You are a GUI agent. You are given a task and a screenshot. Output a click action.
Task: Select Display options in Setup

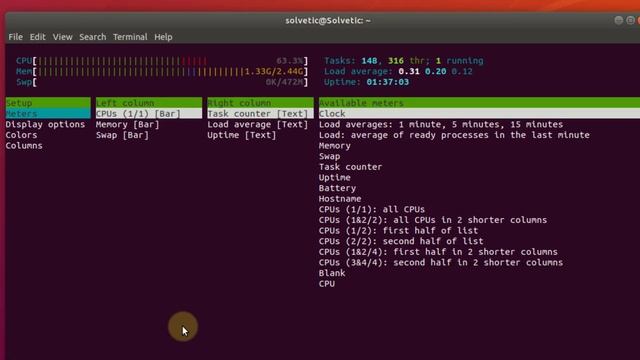[x=45, y=124]
